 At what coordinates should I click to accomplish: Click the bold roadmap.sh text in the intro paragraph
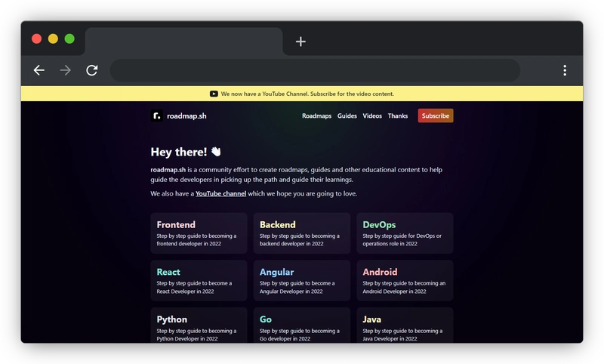168,169
